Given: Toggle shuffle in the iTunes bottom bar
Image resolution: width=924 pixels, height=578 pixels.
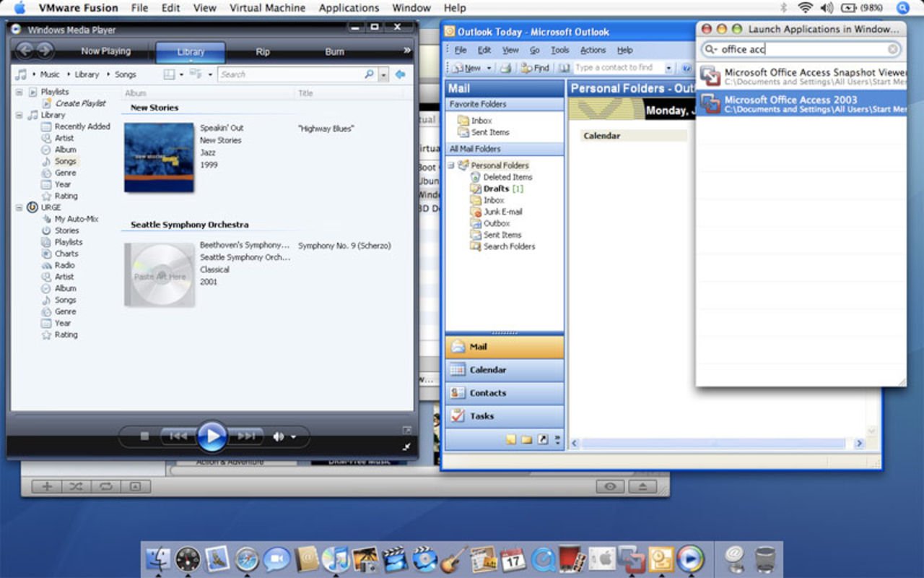Looking at the screenshot, I should (76, 486).
